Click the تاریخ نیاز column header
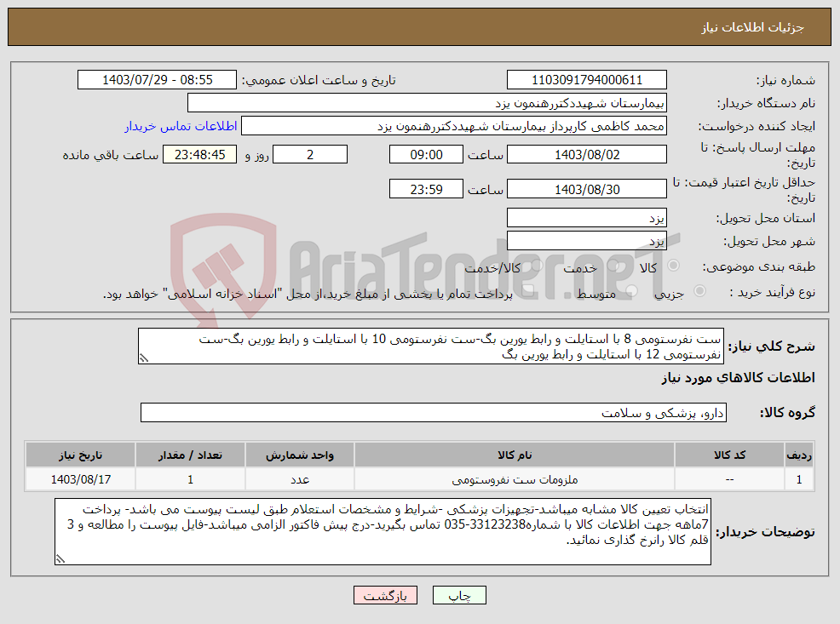Screen dimensions: 840x624 80,455
